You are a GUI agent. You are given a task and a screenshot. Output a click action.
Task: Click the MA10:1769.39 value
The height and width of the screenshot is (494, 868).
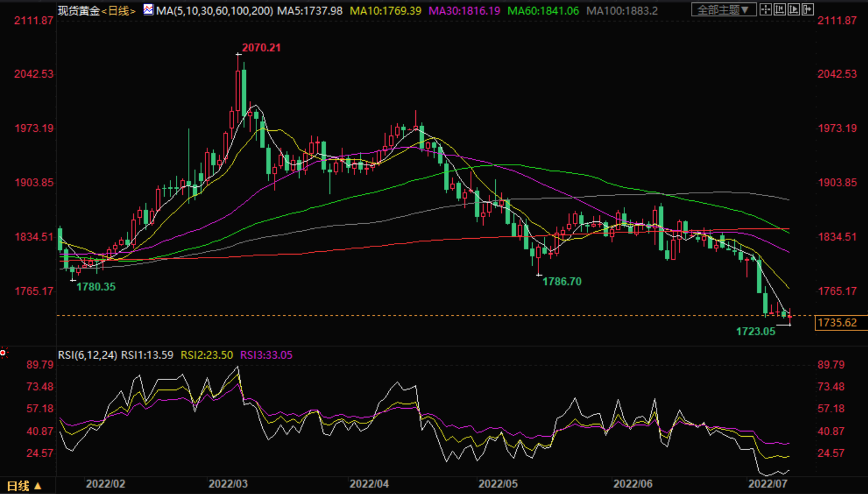[x=386, y=11]
